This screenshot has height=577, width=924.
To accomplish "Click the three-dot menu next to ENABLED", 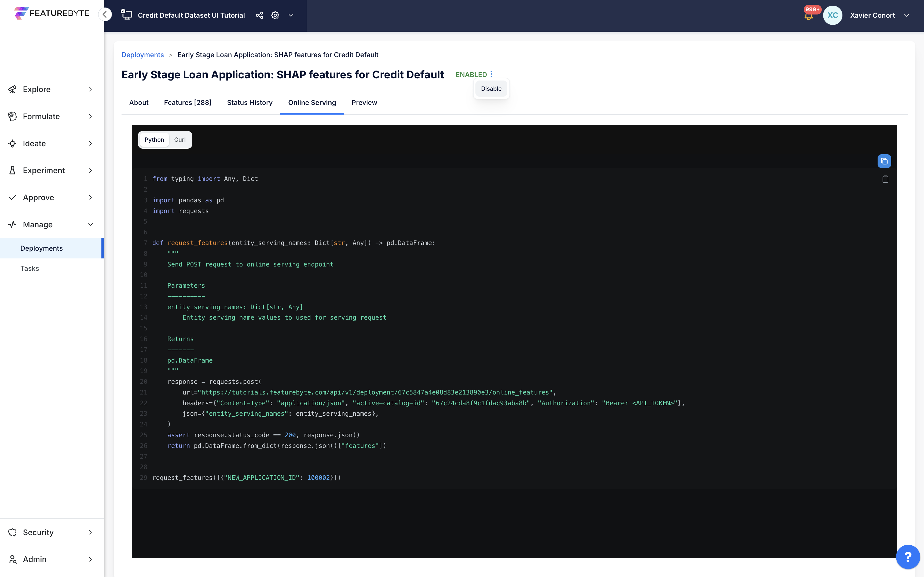I will click(491, 74).
